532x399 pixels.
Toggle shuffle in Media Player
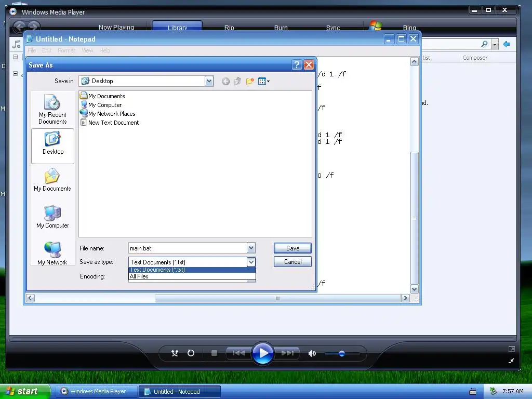[175, 353]
